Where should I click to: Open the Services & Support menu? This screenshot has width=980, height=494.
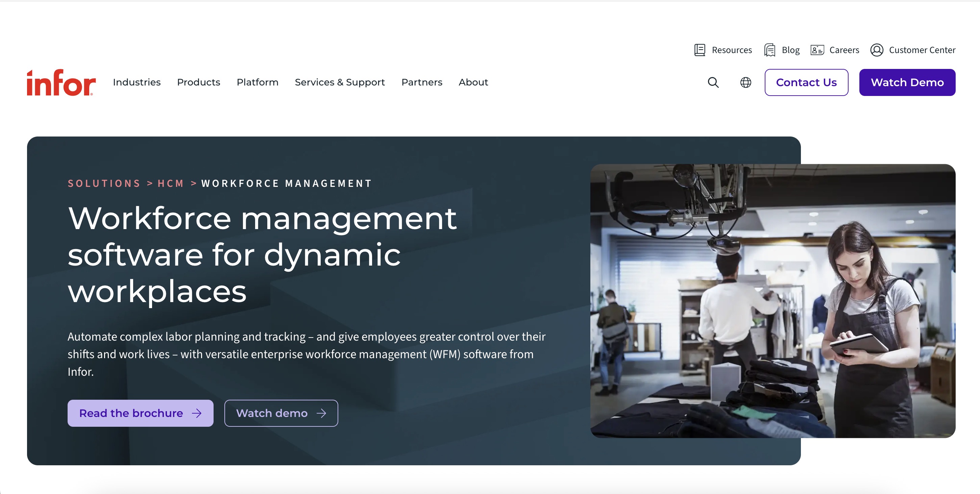340,82
